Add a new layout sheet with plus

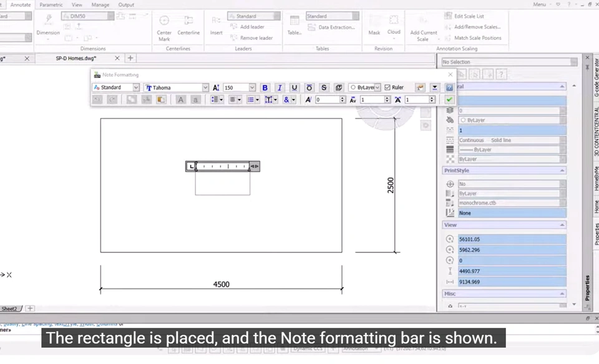(30, 309)
